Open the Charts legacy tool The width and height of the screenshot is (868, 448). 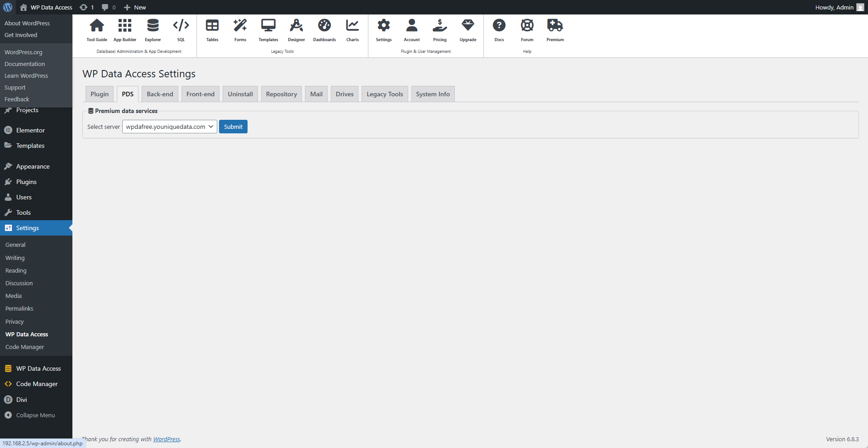(x=352, y=29)
